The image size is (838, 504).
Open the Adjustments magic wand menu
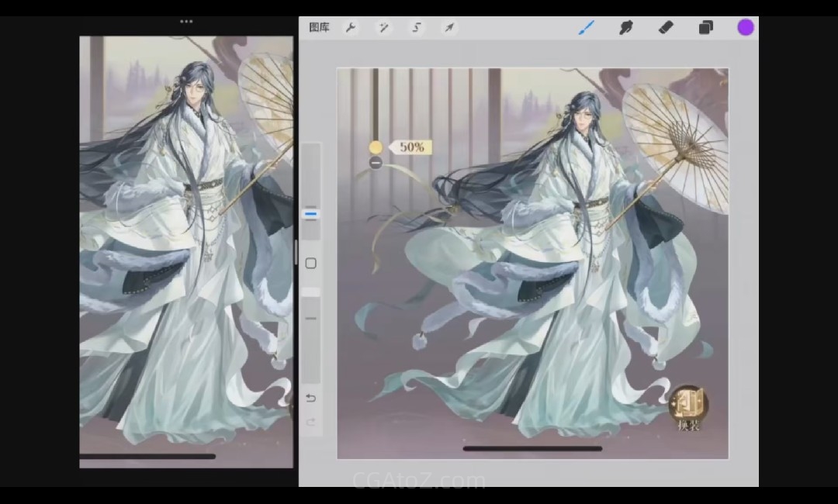tap(383, 27)
